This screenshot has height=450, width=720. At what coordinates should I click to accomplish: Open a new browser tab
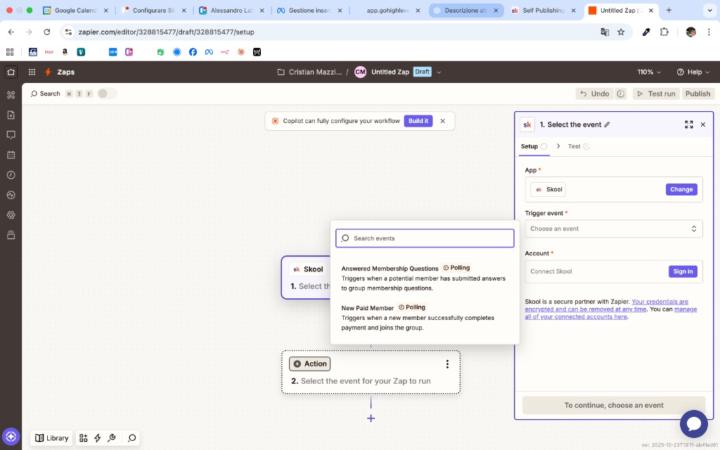point(669,10)
